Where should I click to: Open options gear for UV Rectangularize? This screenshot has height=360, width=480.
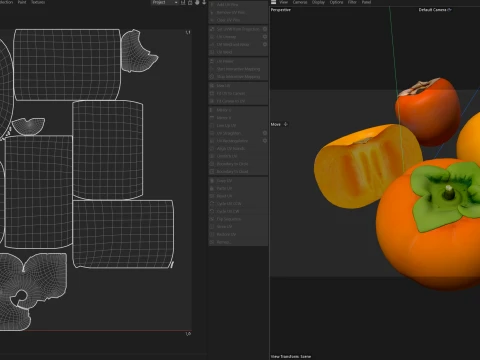[265, 141]
